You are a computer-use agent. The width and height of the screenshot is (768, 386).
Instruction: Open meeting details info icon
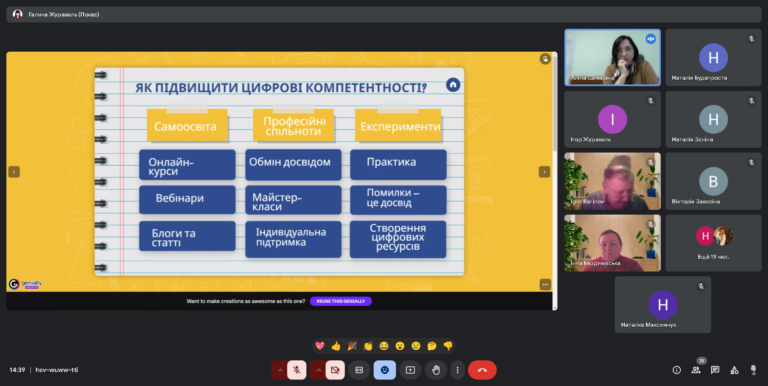676,370
